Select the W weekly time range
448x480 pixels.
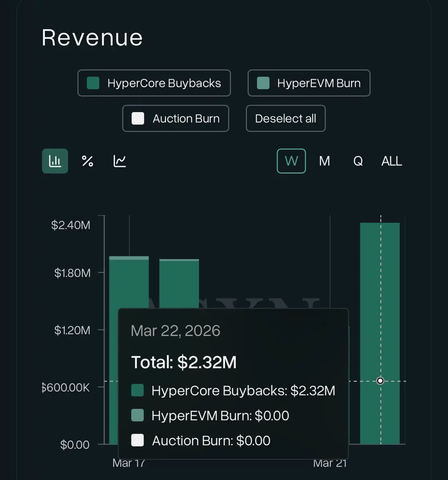291,161
